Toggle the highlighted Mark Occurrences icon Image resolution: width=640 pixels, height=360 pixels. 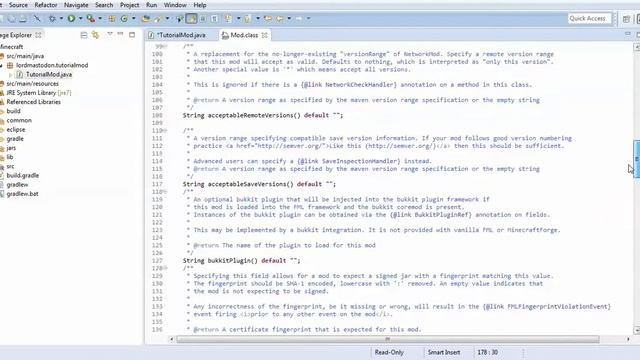191,18
